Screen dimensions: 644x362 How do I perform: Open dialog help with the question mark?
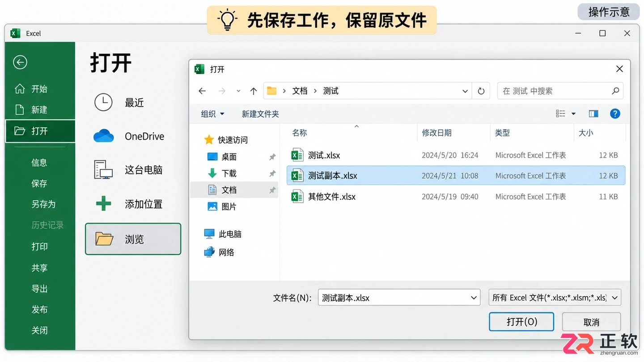[x=615, y=114]
